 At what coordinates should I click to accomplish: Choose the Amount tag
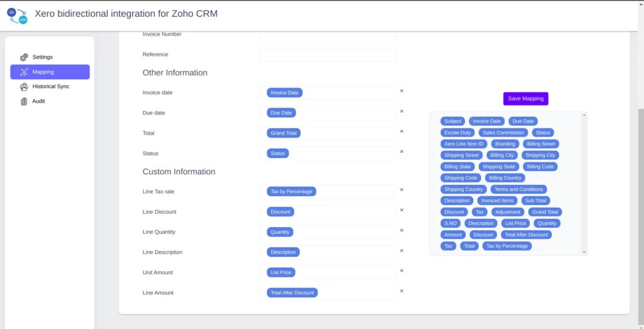point(453,235)
